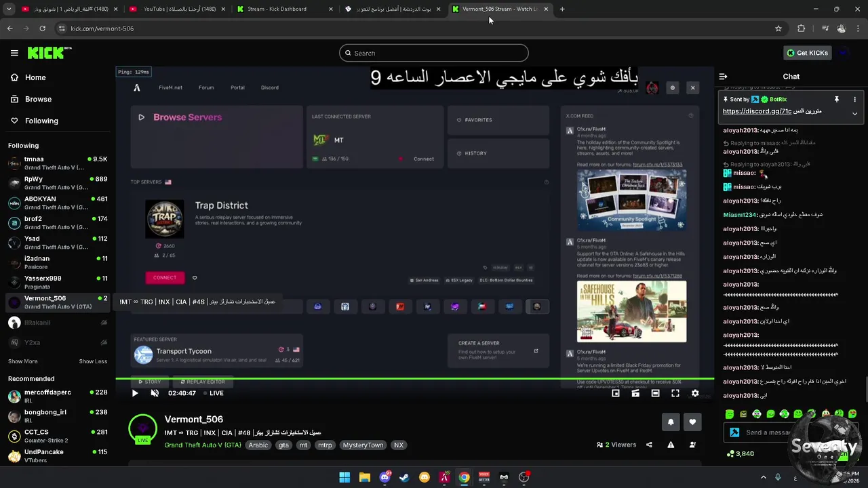Toggle the mini-player mode
Image resolution: width=868 pixels, height=488 pixels.
616,393
